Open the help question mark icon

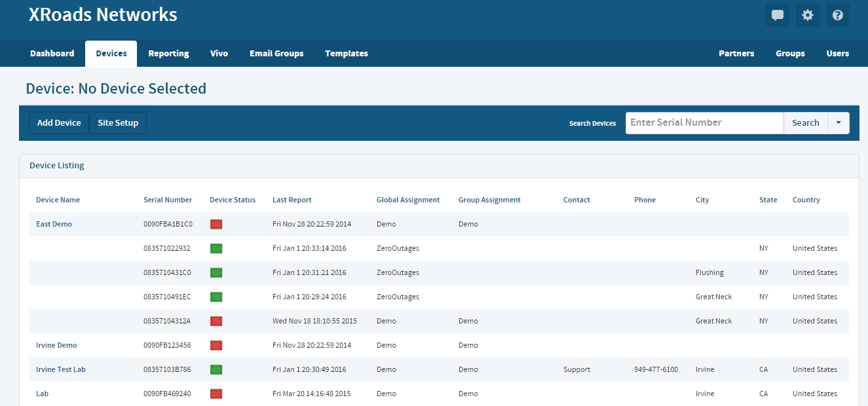tap(838, 15)
